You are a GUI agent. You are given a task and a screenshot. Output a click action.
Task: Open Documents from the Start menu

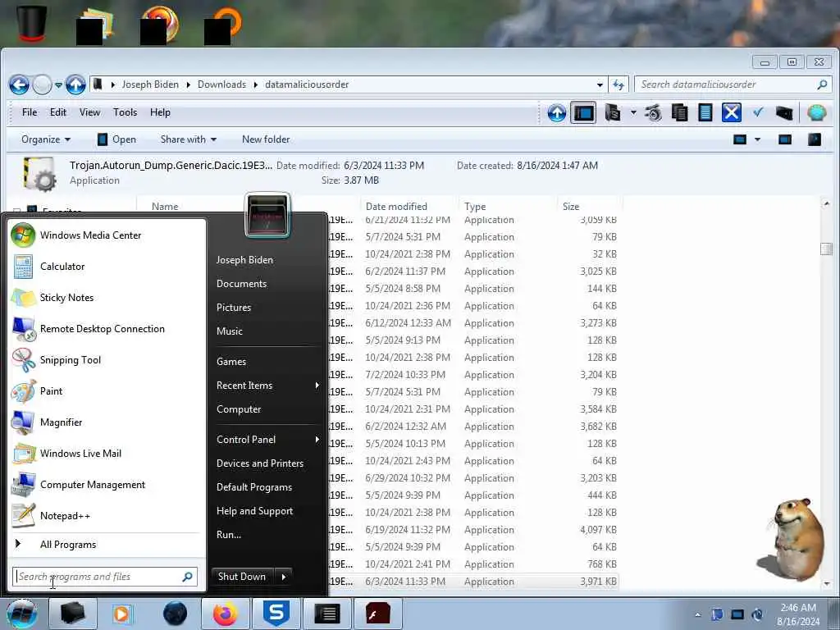(242, 284)
